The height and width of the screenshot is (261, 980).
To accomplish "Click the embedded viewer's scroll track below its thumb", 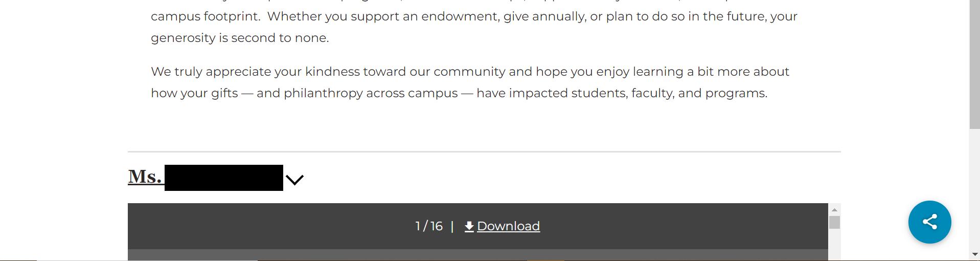I will click(x=834, y=245).
